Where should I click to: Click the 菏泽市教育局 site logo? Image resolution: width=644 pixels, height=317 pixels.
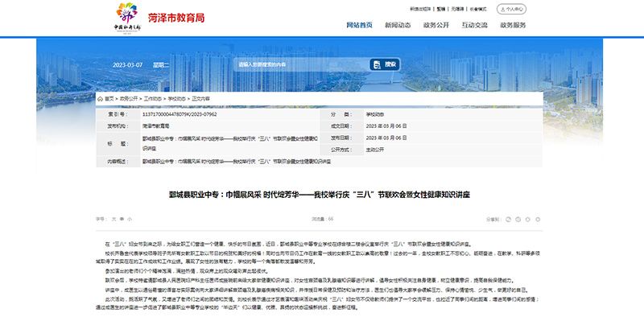[159, 18]
